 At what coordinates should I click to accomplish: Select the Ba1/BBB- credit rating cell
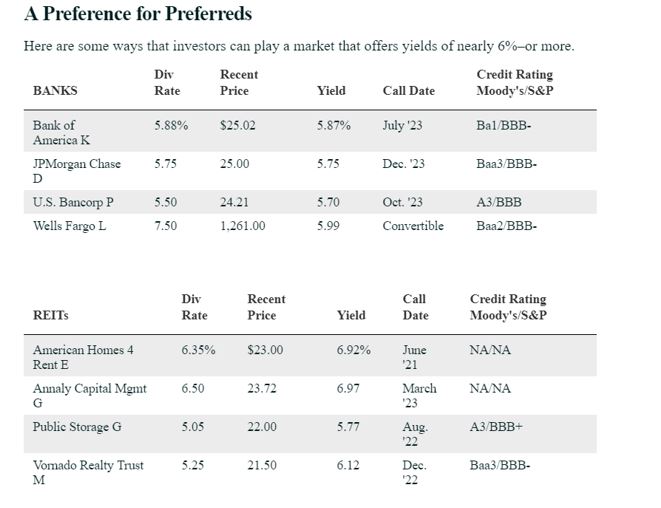click(x=506, y=126)
